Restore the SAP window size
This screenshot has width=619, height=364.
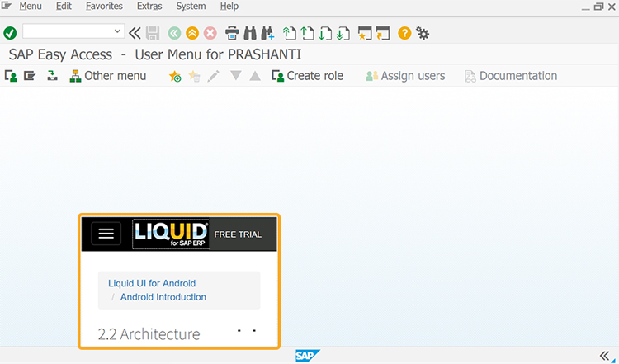click(599, 7)
